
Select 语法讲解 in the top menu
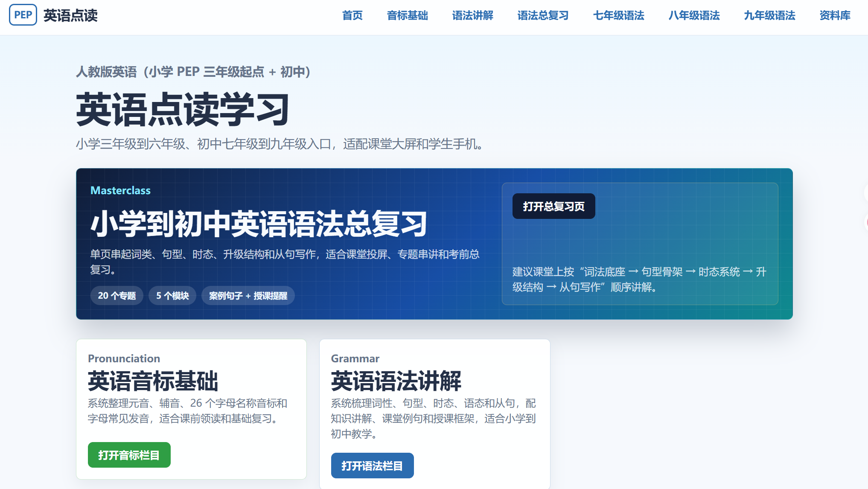[473, 15]
